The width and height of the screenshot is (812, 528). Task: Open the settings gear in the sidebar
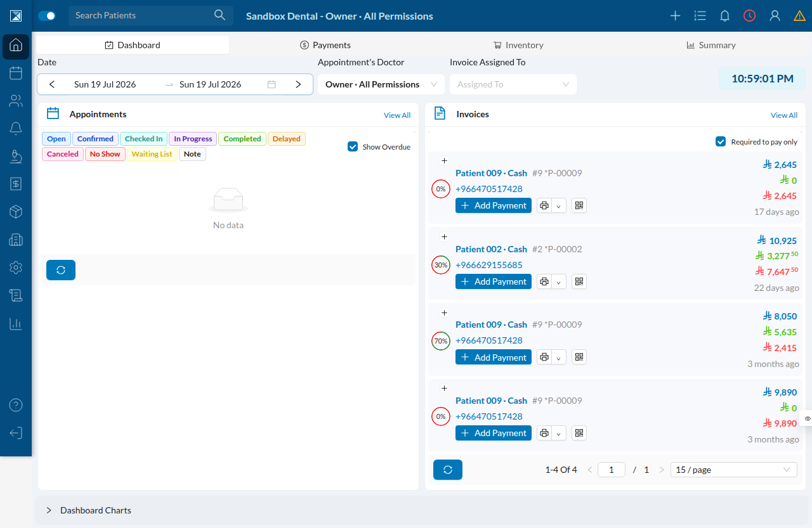click(x=16, y=267)
